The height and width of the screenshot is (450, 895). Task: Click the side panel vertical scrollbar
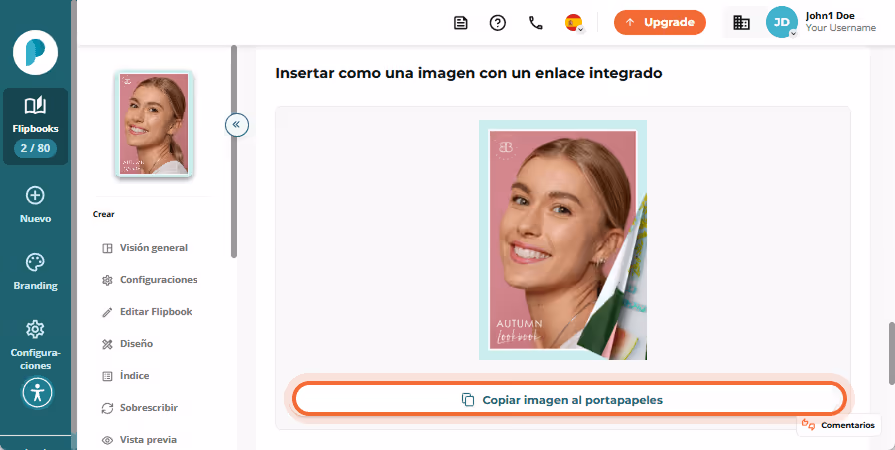point(233,151)
